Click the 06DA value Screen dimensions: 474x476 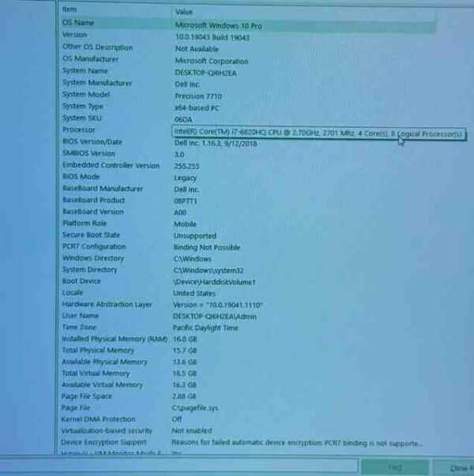click(183, 120)
